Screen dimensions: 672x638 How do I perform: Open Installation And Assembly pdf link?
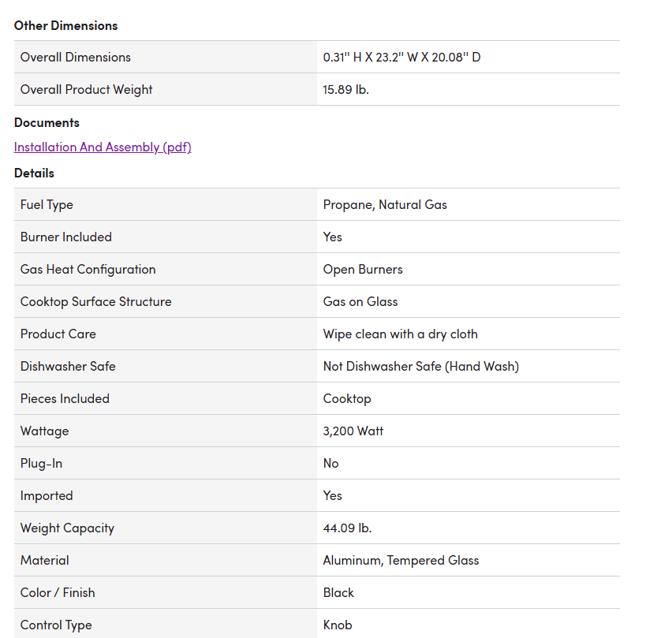(103, 147)
